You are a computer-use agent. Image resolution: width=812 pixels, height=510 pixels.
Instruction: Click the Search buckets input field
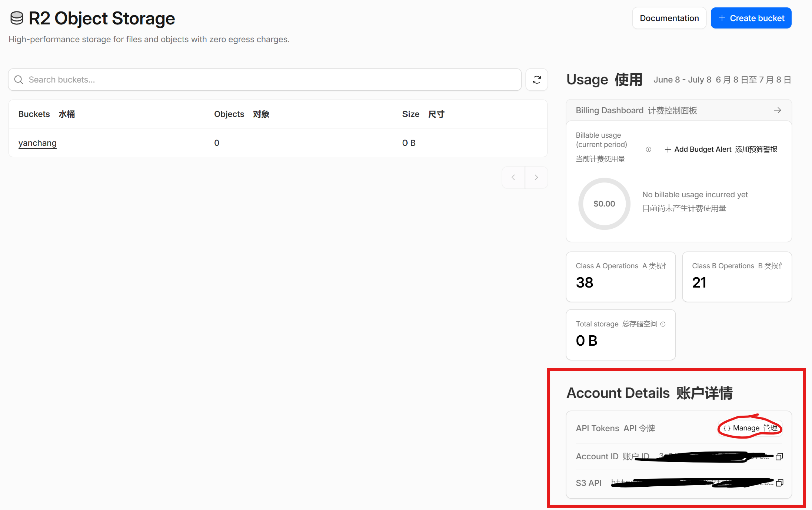(x=264, y=80)
